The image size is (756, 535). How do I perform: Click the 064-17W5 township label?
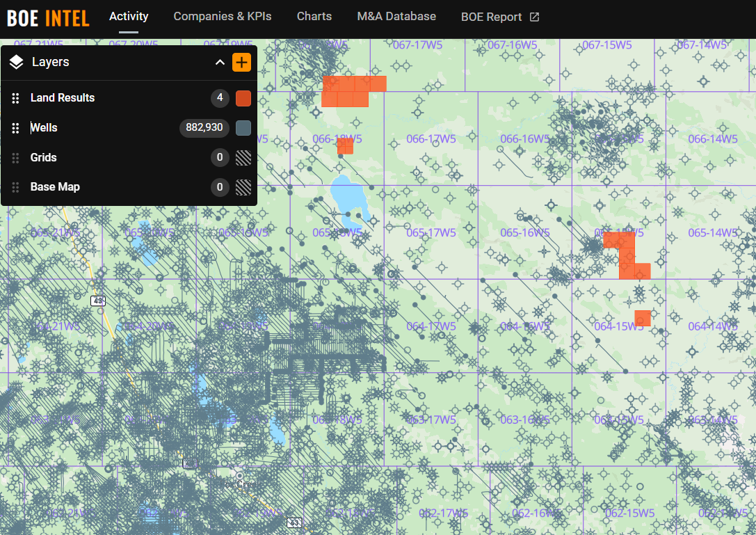point(431,326)
